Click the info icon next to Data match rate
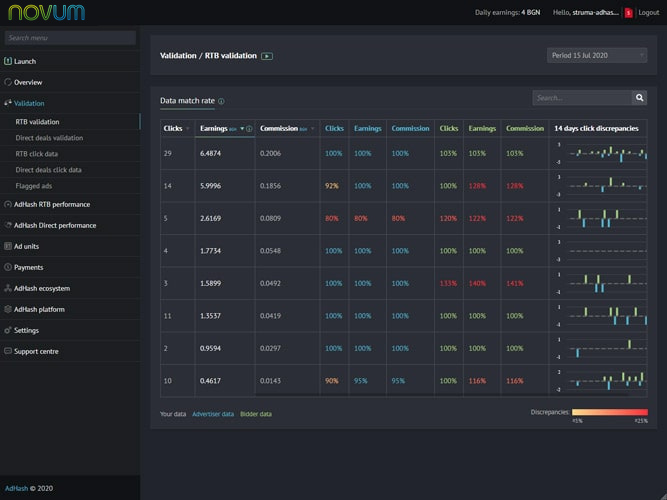 pyautogui.click(x=221, y=101)
